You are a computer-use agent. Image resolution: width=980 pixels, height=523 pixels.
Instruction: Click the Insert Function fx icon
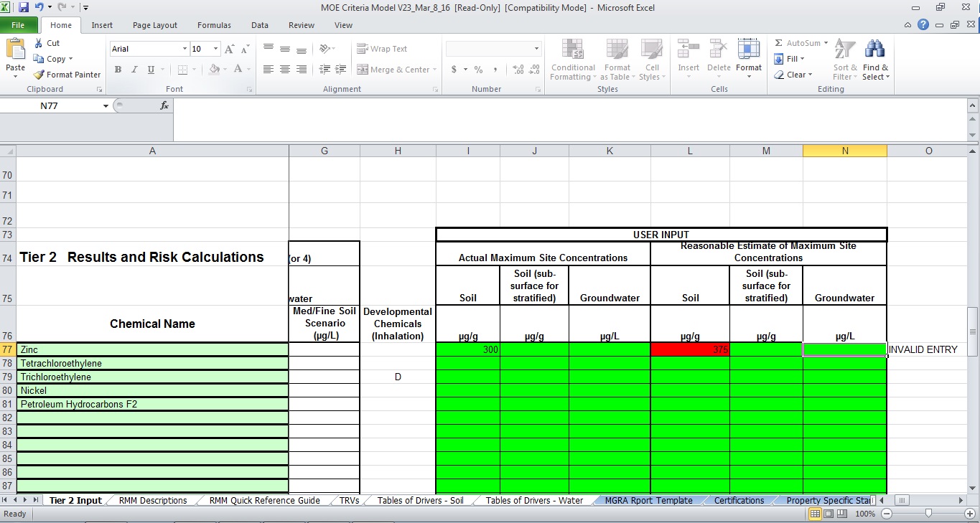[164, 105]
